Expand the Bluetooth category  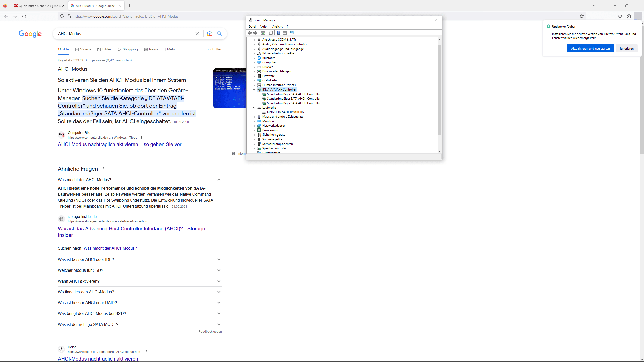point(254,58)
